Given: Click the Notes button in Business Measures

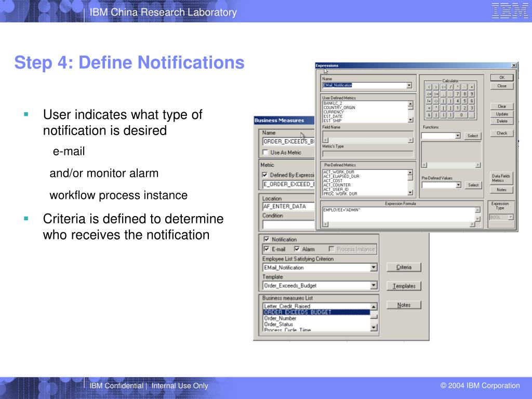Looking at the screenshot, I should coord(404,305).
